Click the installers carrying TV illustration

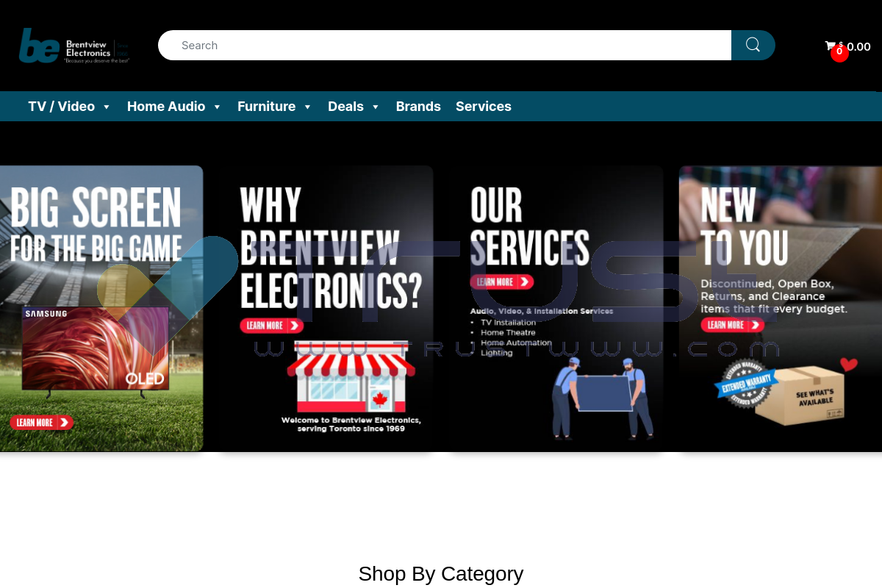tap(603, 398)
